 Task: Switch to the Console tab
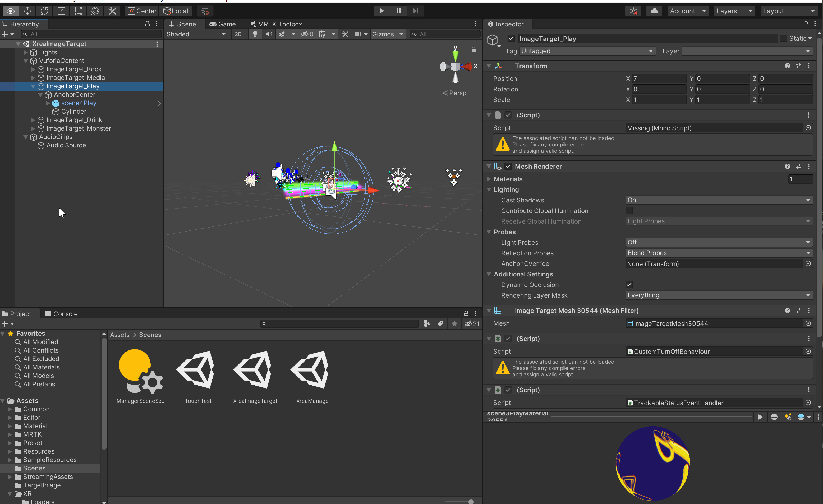tap(61, 314)
